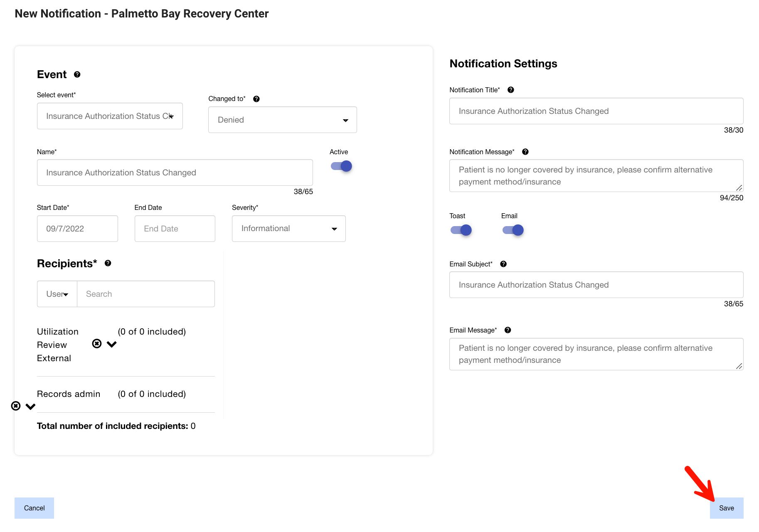This screenshot has width=759, height=532.
Task: Click the Cancel button
Action: coord(34,508)
